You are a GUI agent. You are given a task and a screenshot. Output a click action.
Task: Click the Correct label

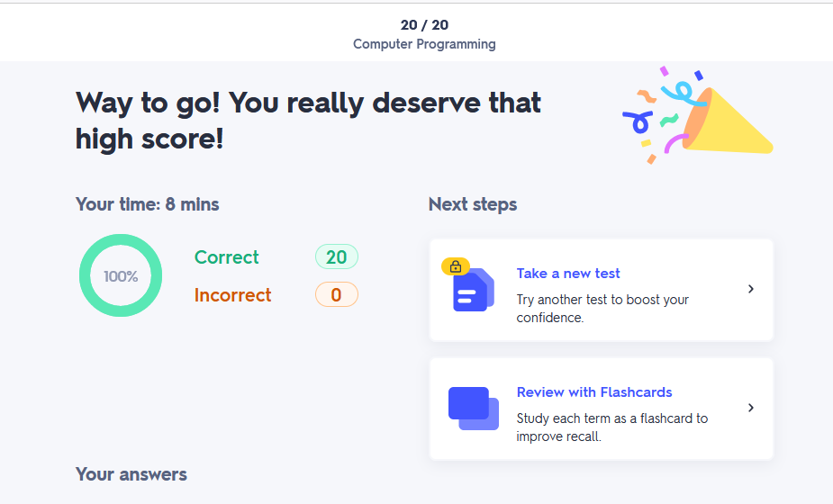tap(226, 257)
